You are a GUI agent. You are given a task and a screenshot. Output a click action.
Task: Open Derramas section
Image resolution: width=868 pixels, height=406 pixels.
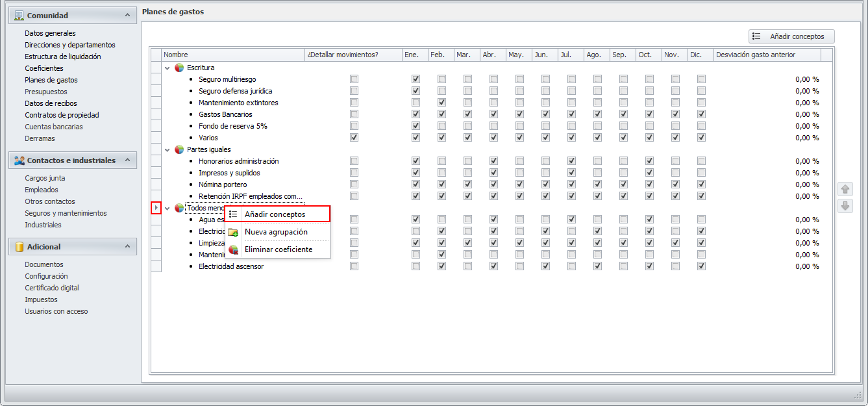40,138
